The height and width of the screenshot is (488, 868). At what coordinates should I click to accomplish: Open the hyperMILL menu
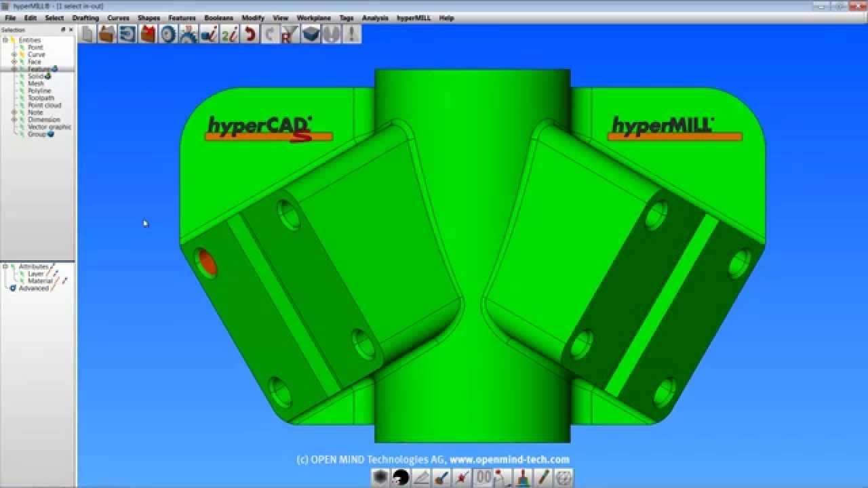(414, 18)
